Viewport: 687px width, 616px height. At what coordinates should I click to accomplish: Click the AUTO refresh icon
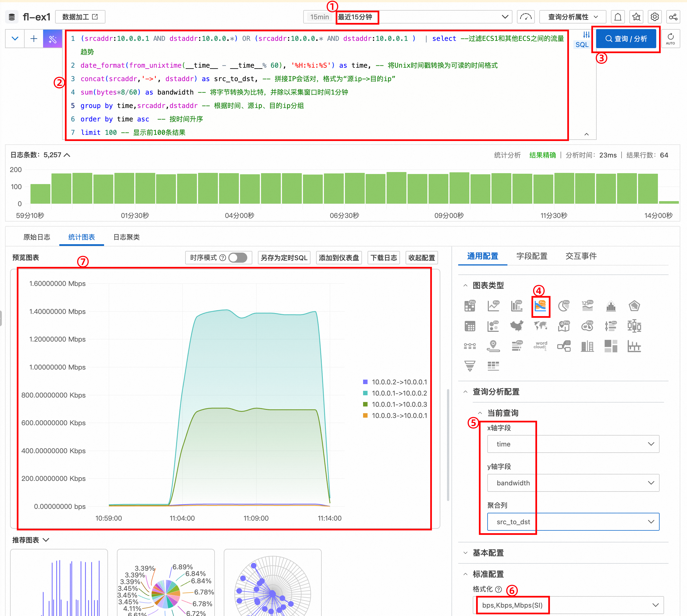coord(670,39)
